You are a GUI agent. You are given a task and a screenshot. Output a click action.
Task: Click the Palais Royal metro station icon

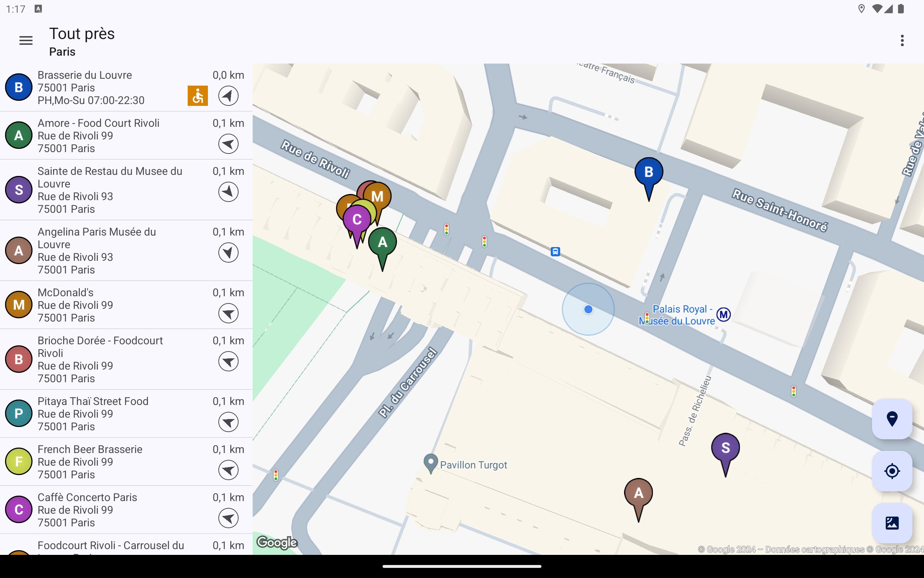pyautogui.click(x=724, y=315)
